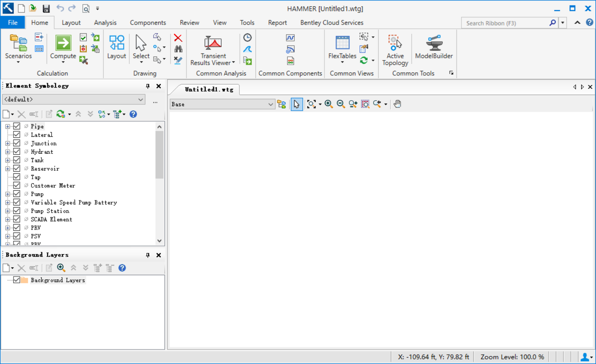Expand the Pipe tree node

8,126
